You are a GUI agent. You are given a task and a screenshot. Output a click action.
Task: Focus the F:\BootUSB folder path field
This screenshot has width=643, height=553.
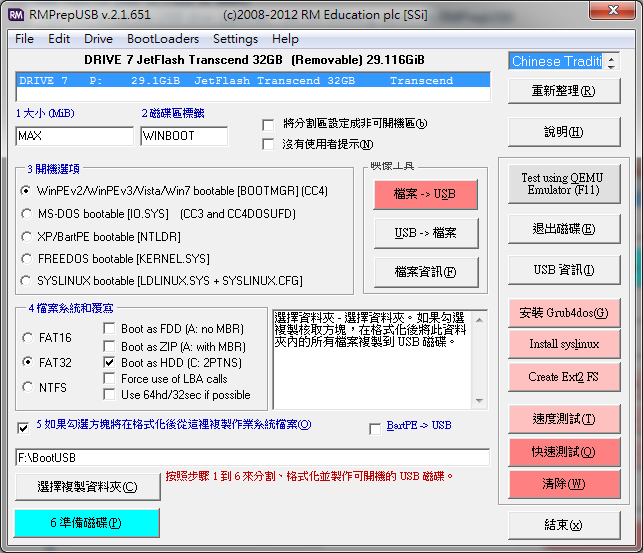coord(253,457)
